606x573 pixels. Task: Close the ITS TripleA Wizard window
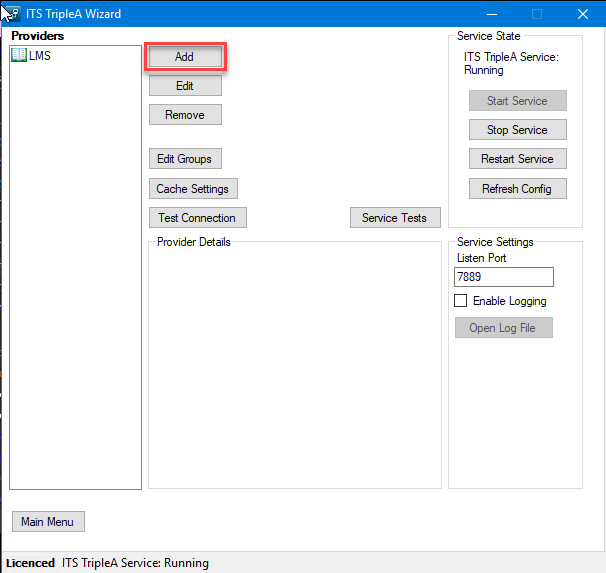tap(582, 14)
